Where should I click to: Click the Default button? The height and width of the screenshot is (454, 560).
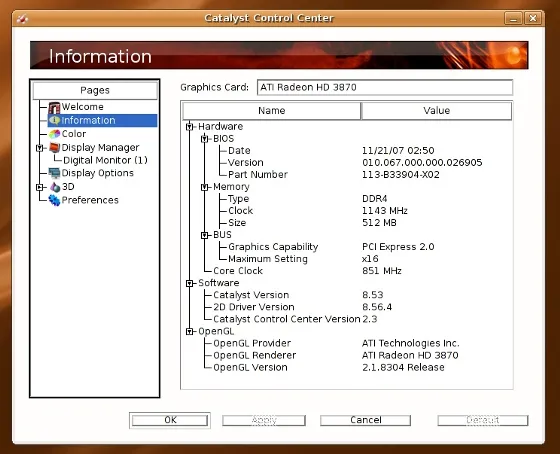pos(483,420)
